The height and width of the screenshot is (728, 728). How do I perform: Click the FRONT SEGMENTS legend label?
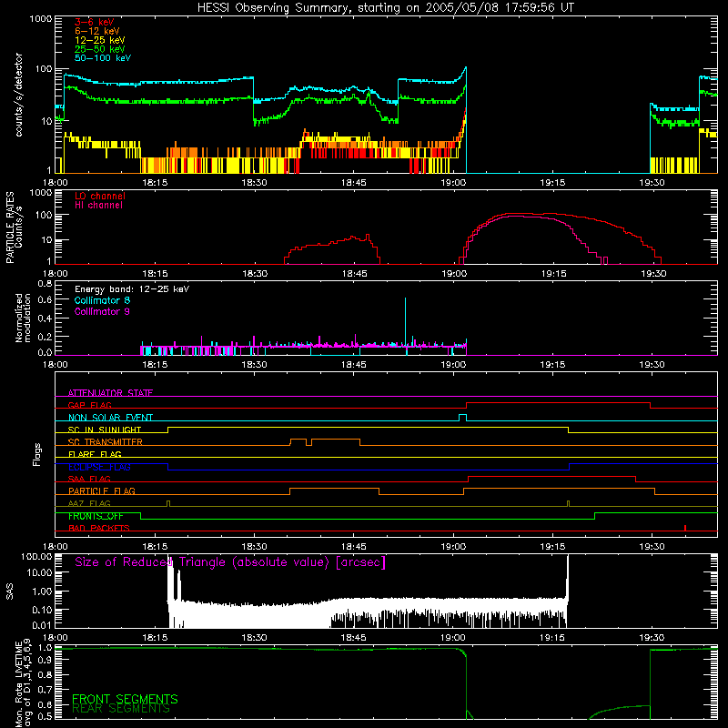point(125,699)
